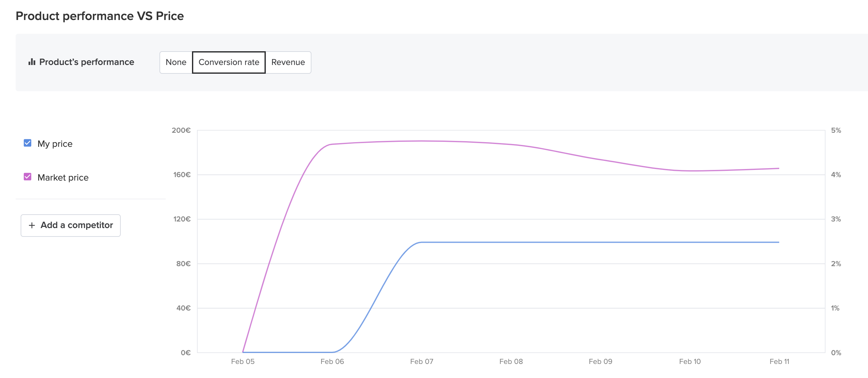Viewport: 868px width, 378px height.
Task: Click the 0€ price axis label
Action: (x=186, y=353)
